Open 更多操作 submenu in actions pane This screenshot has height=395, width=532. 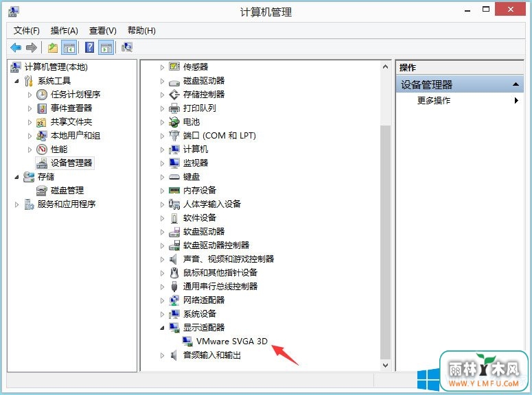460,100
